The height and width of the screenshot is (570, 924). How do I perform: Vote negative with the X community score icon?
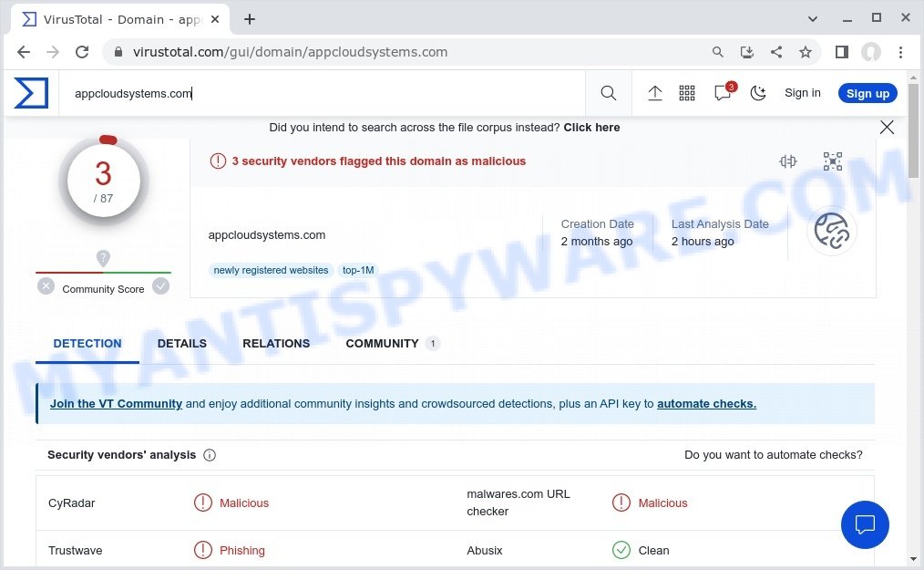46,286
